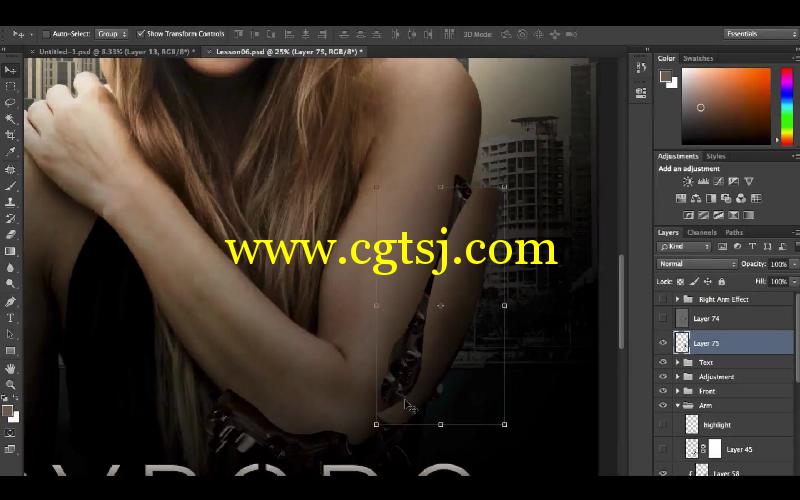Lock layer position
800x500 pixels.
(x=708, y=282)
